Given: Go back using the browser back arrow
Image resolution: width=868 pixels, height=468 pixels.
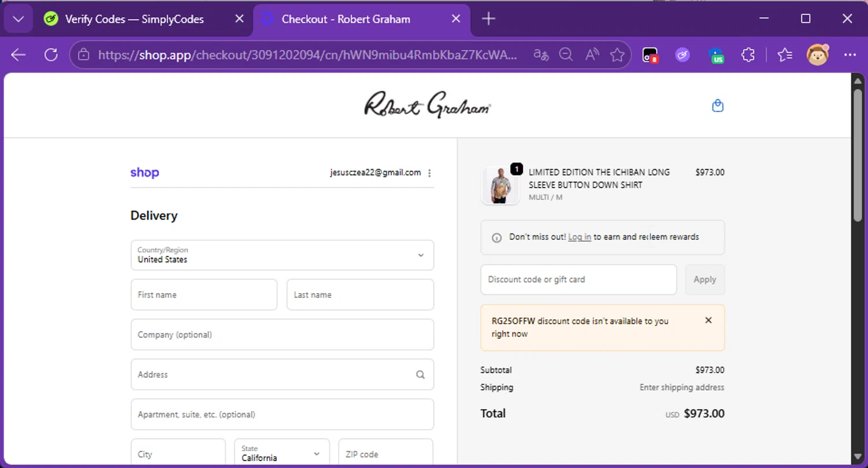Looking at the screenshot, I should coord(19,54).
